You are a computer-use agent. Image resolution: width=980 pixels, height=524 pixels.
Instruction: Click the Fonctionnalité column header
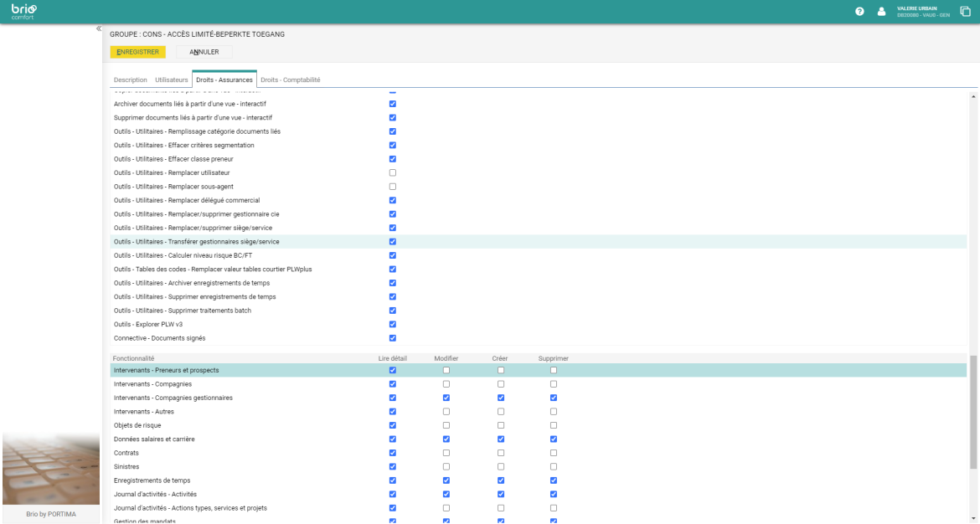133,358
